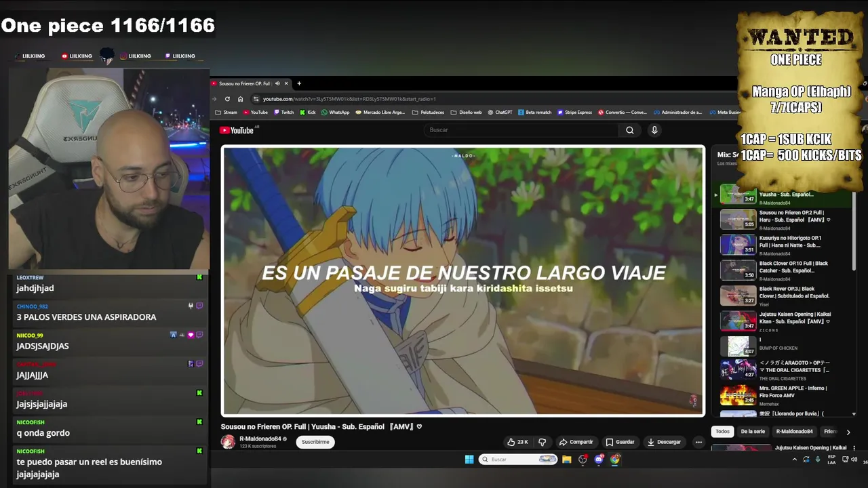Play Mrs. GREEN APPLE Inferno video

[x=738, y=394]
